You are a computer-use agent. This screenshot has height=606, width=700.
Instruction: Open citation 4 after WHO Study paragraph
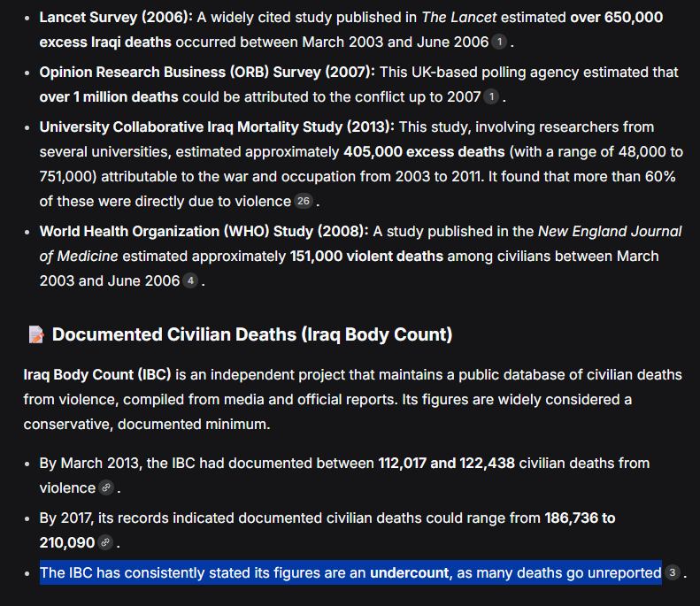(x=190, y=280)
